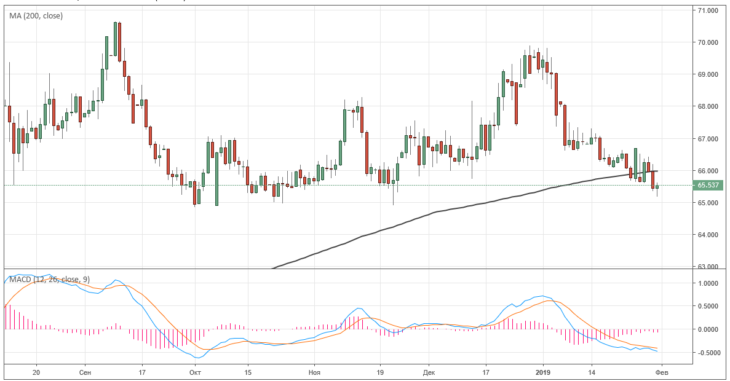Click the 67.000 price axis label
This screenshot has height=381, width=730.
tap(708, 139)
